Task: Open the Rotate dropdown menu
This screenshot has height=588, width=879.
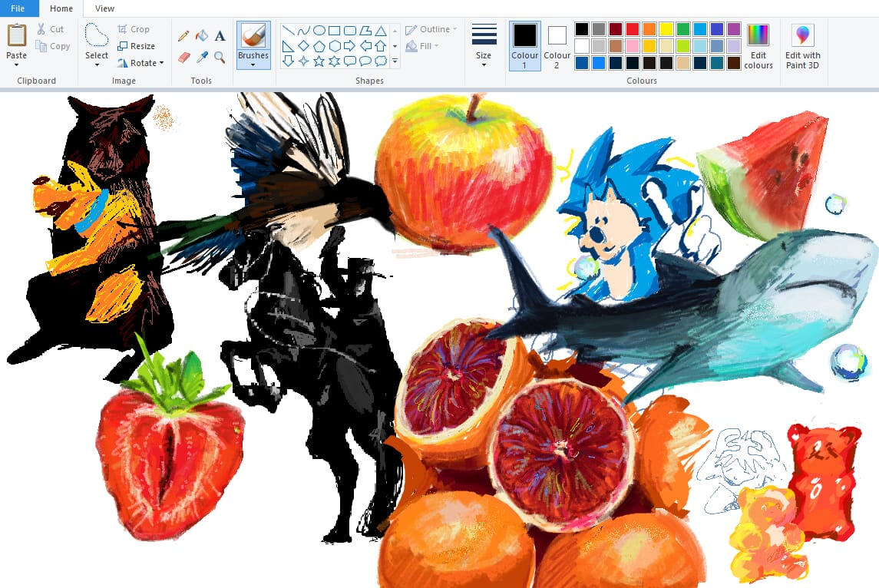Action: coord(140,63)
